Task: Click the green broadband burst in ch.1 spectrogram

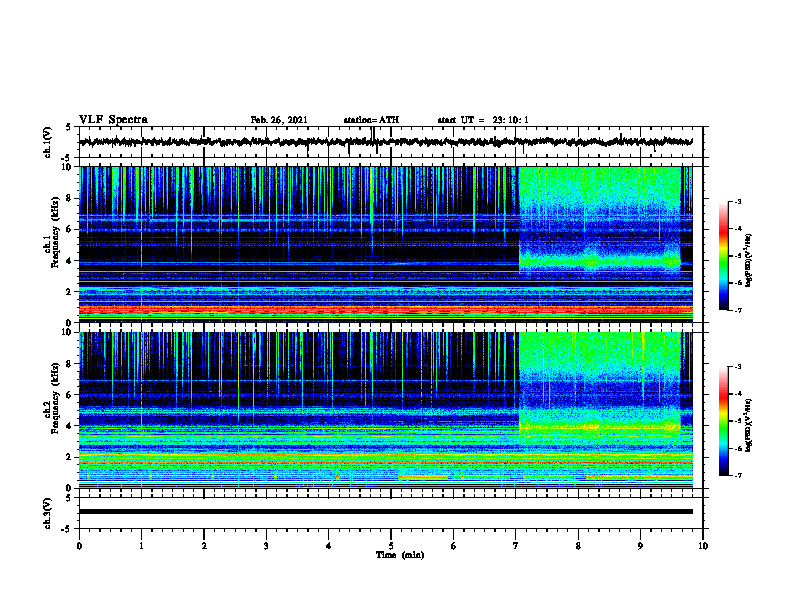Action: (600, 219)
